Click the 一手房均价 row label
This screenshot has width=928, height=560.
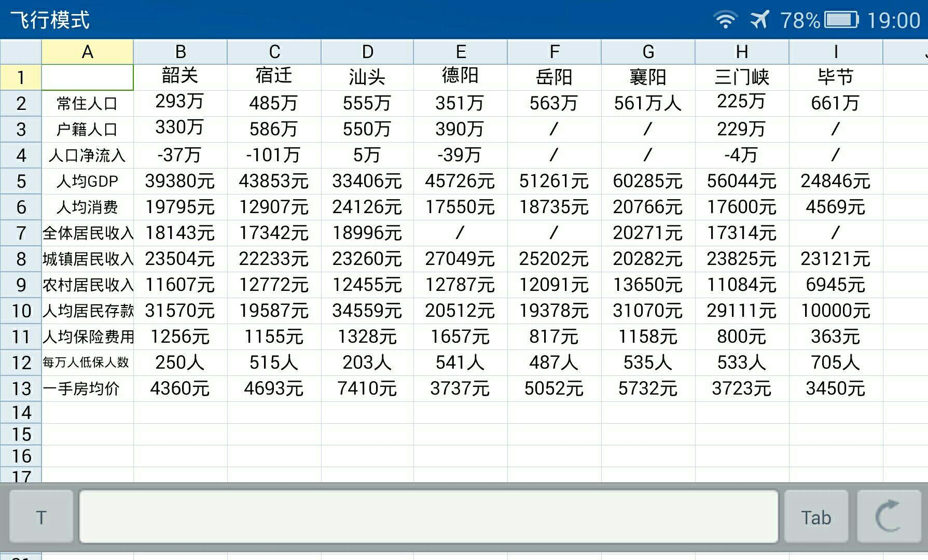87,388
